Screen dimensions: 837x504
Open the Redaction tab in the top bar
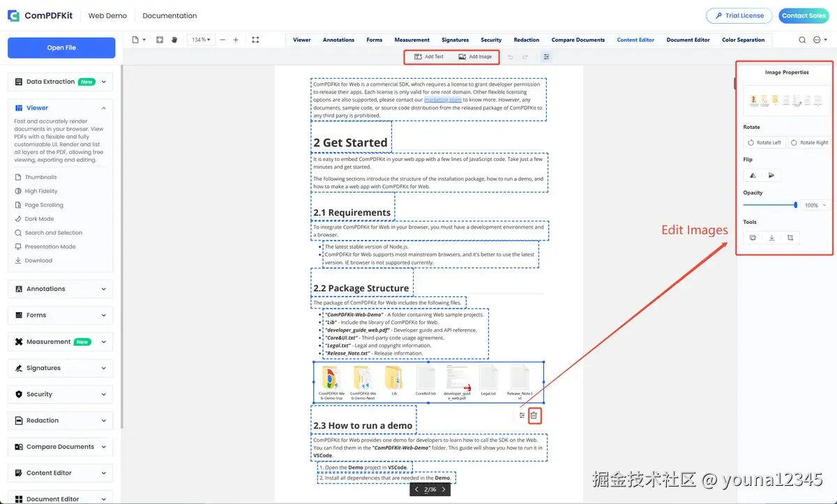tap(527, 40)
